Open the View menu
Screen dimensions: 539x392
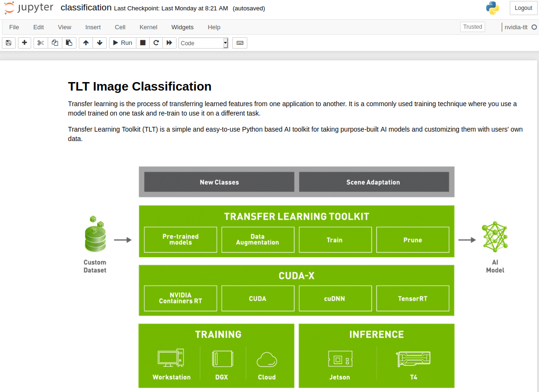65,27
